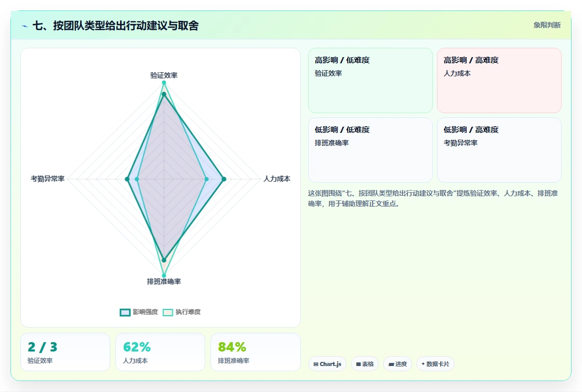582x392 pixels.
Task: Click the 84% 排班准确率 stat card
Action: point(255,352)
